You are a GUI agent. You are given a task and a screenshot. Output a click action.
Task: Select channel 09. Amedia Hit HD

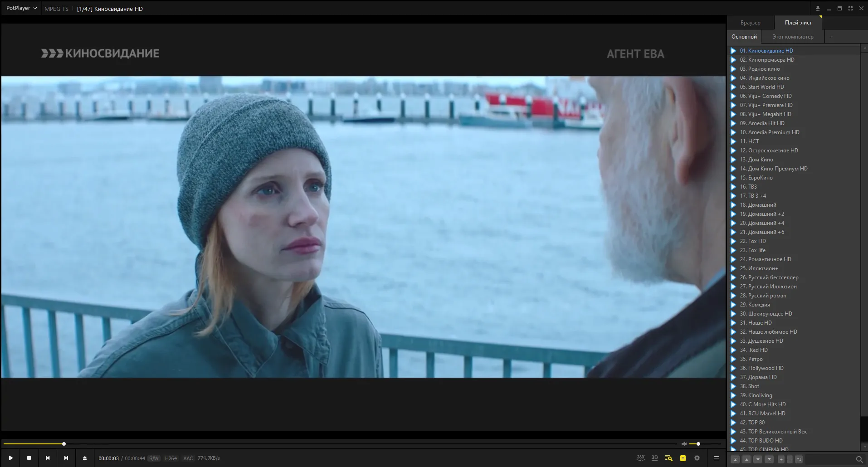tap(795, 123)
